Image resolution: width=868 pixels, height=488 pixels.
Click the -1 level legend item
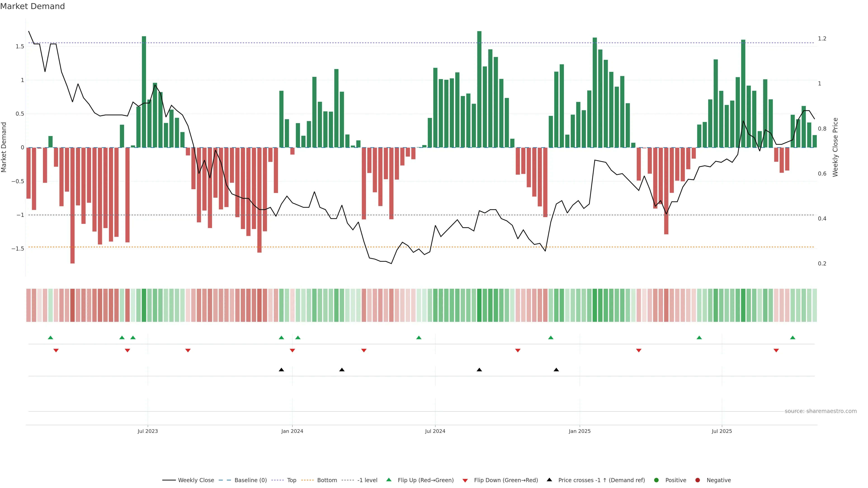367,480
